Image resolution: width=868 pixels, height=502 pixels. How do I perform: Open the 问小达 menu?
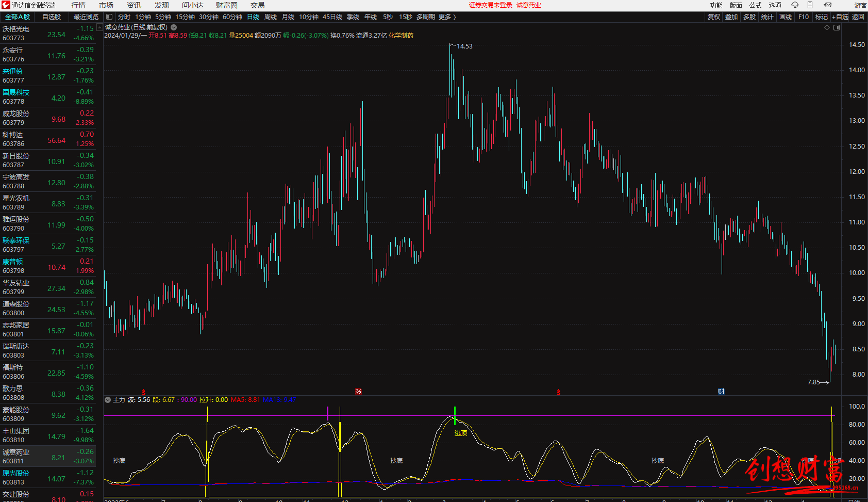(x=193, y=5)
